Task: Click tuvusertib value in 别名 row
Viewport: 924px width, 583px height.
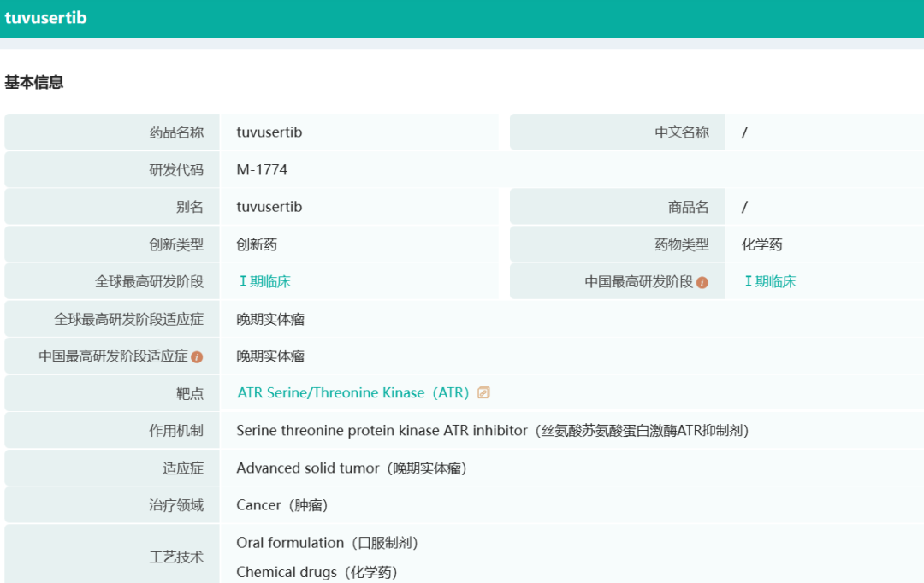Action: point(269,207)
